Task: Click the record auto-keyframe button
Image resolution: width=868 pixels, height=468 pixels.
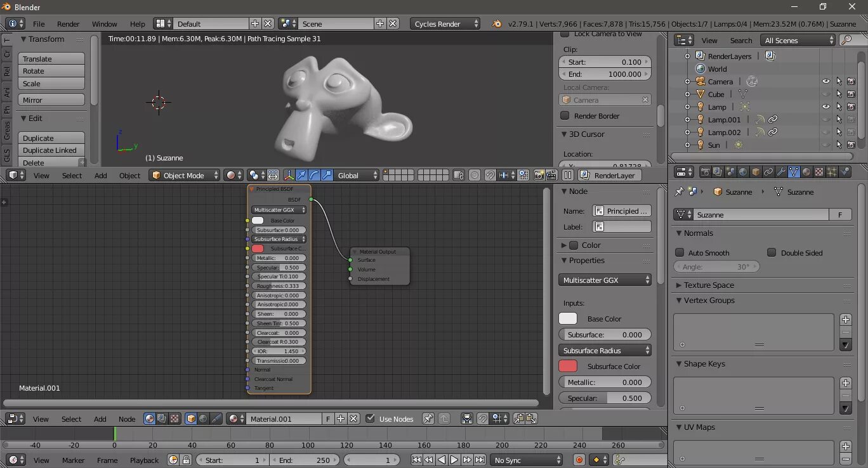Action: 579,460
